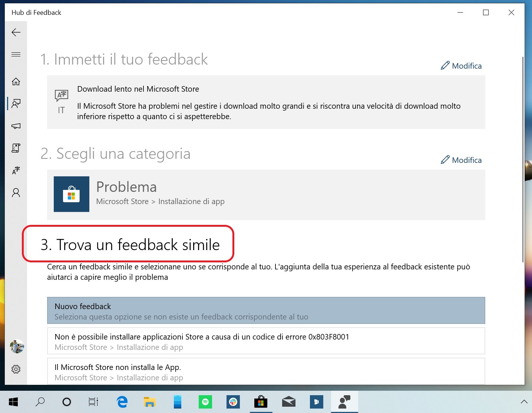
Task: Open Slack from the taskbar
Action: coord(233,402)
